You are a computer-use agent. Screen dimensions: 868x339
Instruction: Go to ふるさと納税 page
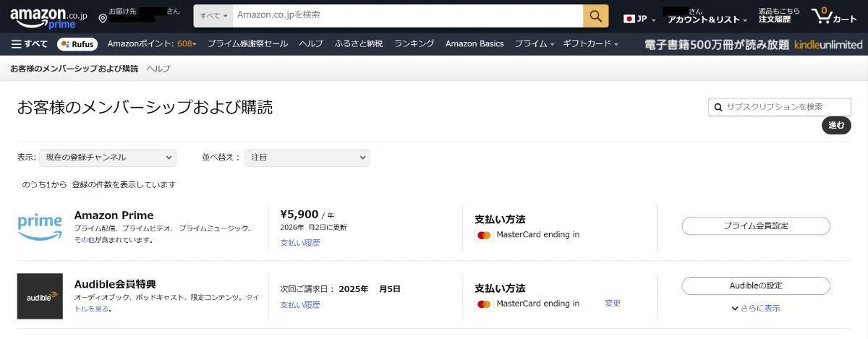pos(359,44)
